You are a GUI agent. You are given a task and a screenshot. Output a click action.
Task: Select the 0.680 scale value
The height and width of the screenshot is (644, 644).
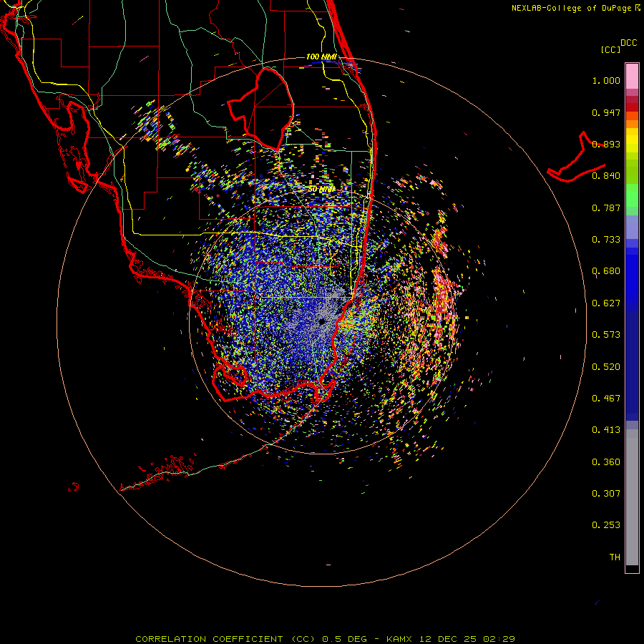[x=606, y=271]
